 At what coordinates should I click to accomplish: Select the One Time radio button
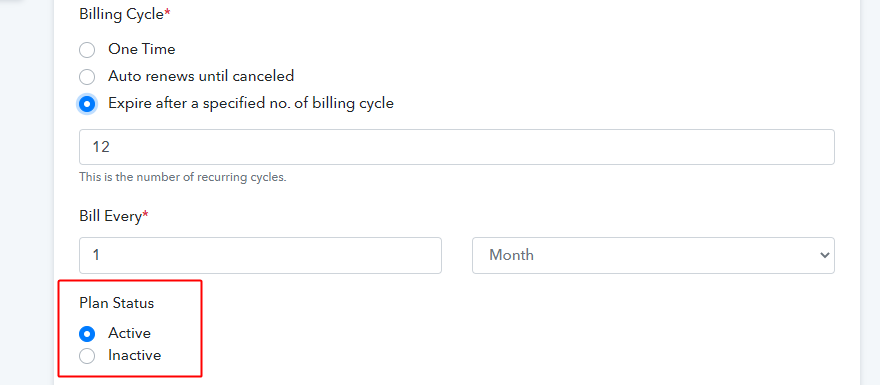pos(87,50)
